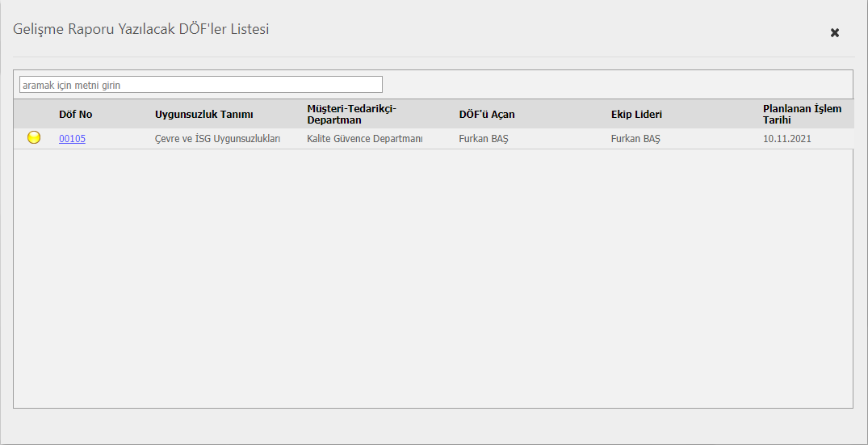
Task: Click the empty space right of search box
Action: click(x=614, y=85)
